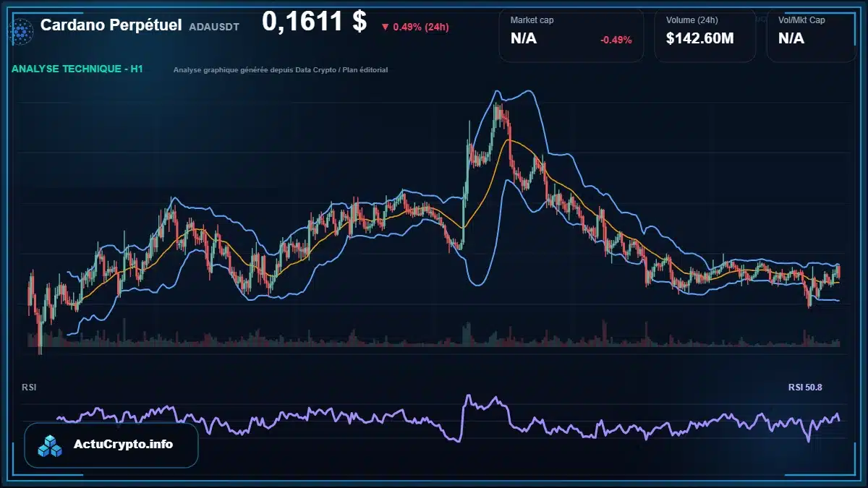The image size is (868, 488).
Task: Click the ADAUSDT ticker symbol
Action: (214, 27)
